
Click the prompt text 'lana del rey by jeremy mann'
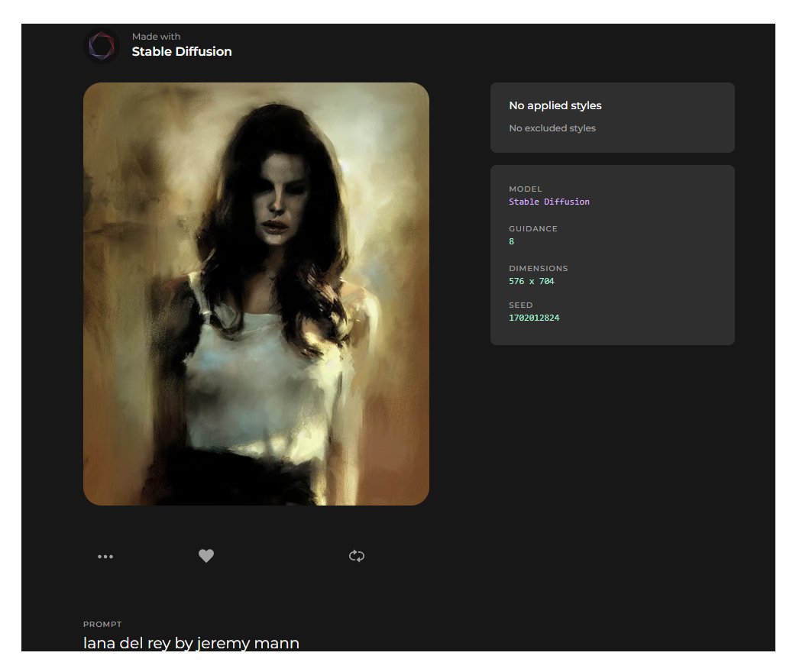pyautogui.click(x=191, y=642)
